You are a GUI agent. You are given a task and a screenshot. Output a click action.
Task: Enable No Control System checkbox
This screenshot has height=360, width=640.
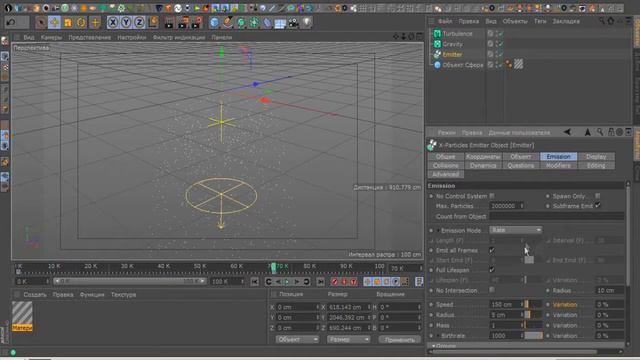click(492, 196)
